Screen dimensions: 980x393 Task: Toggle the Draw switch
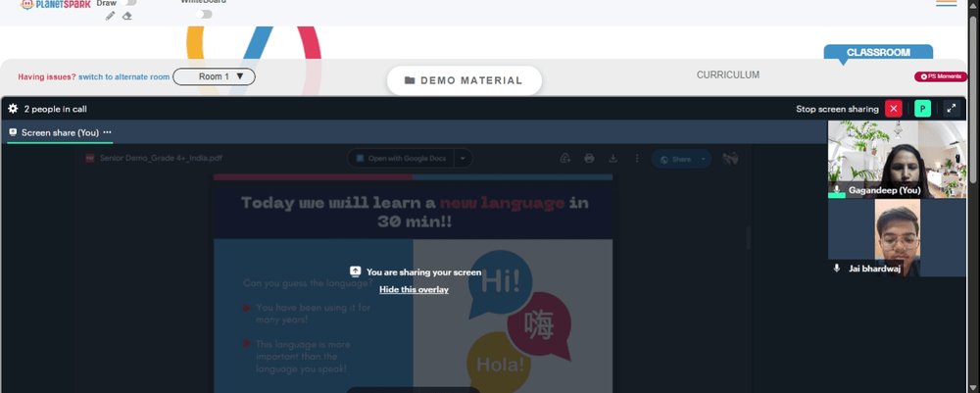[x=130, y=3]
